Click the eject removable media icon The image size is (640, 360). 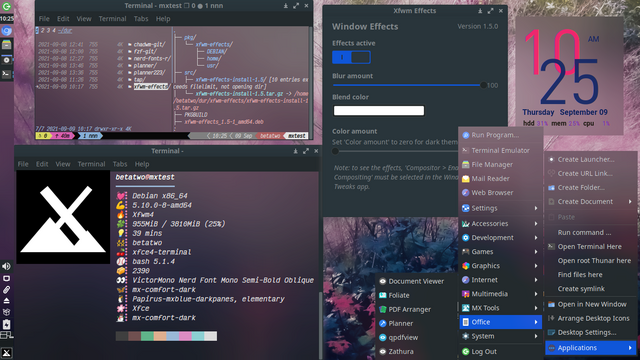pyautogui.click(x=6, y=301)
